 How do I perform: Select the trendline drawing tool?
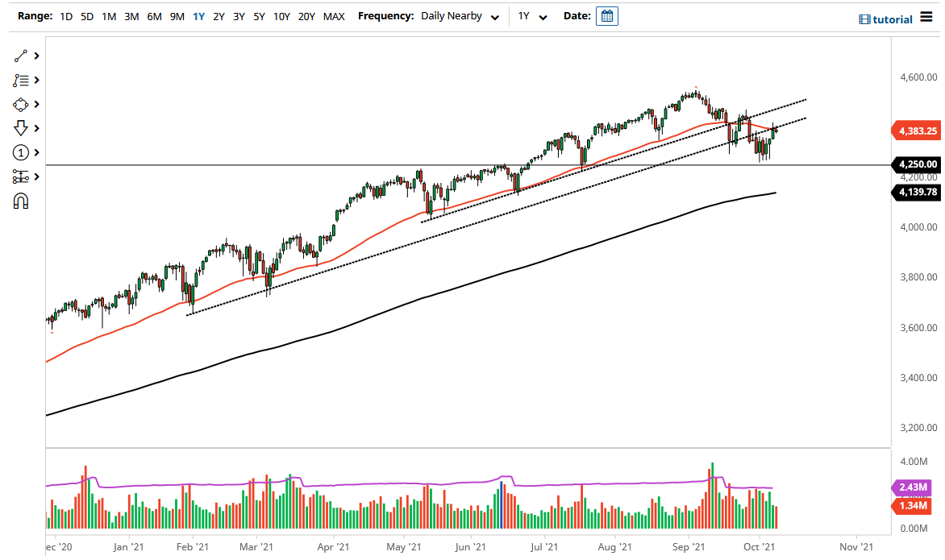21,56
